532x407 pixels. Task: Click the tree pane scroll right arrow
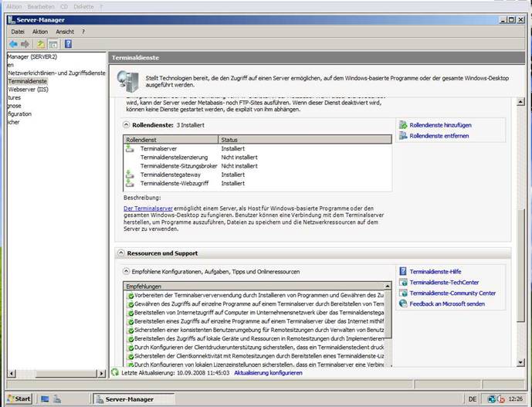click(101, 373)
